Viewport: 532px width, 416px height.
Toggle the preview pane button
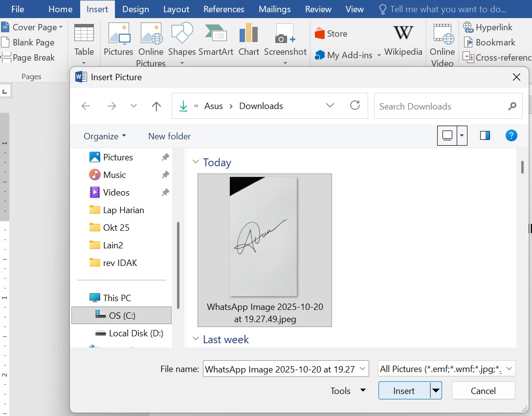pos(485,136)
